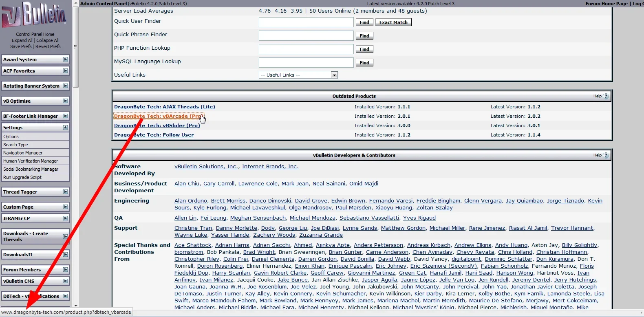Viewport: 644px width, 317px height.
Task: Open DragonByte Tech: vBArcade (Pro) link
Action: (159, 116)
